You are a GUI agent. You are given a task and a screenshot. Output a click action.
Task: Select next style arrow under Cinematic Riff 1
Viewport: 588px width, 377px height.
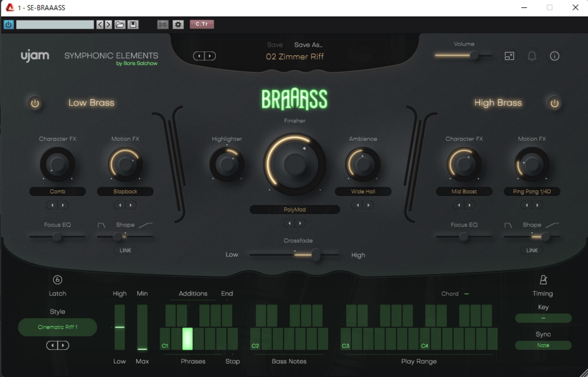pyautogui.click(x=63, y=345)
